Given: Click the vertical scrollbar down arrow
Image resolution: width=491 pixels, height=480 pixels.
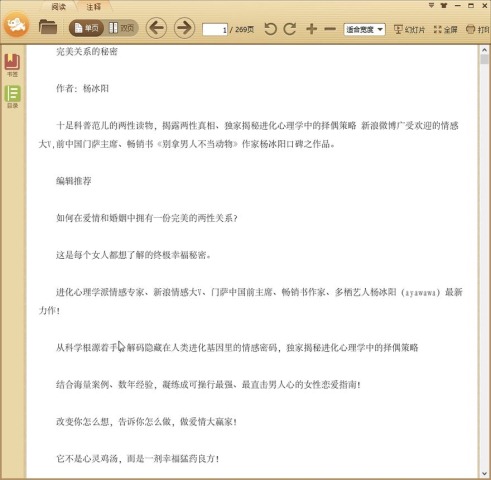Looking at the screenshot, I should (484, 474).
